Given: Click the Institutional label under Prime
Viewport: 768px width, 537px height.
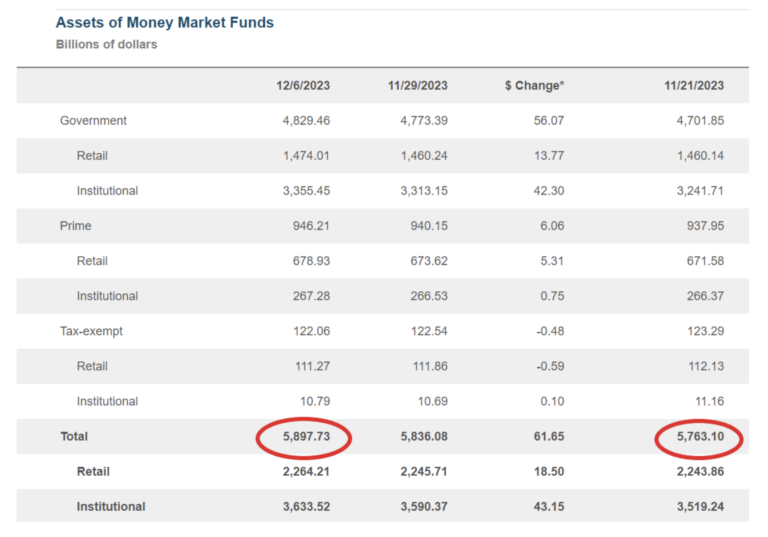Looking at the screenshot, I should 107,296.
